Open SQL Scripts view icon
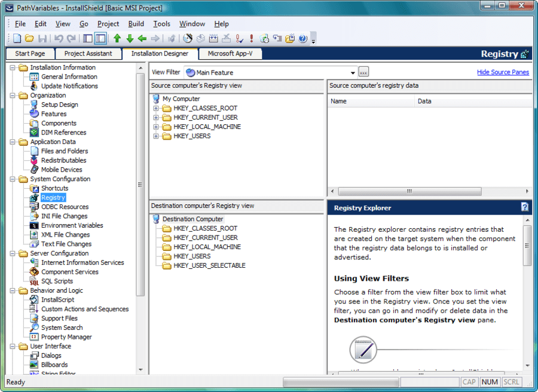 pos(34,281)
